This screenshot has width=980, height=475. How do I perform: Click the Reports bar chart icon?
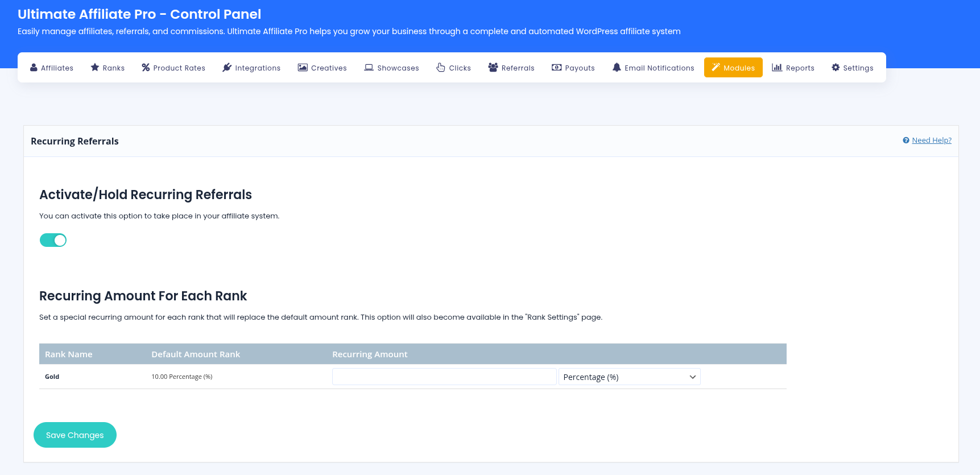777,68
